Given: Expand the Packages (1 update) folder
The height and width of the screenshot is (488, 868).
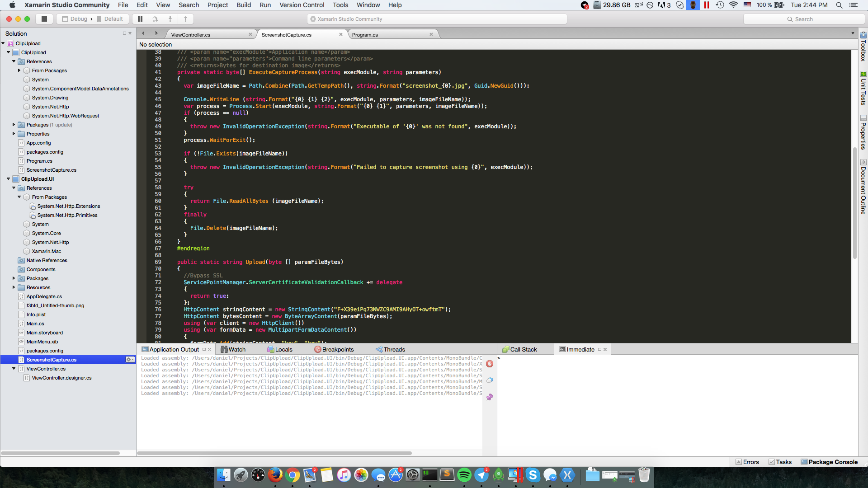Looking at the screenshot, I should pyautogui.click(x=14, y=125).
